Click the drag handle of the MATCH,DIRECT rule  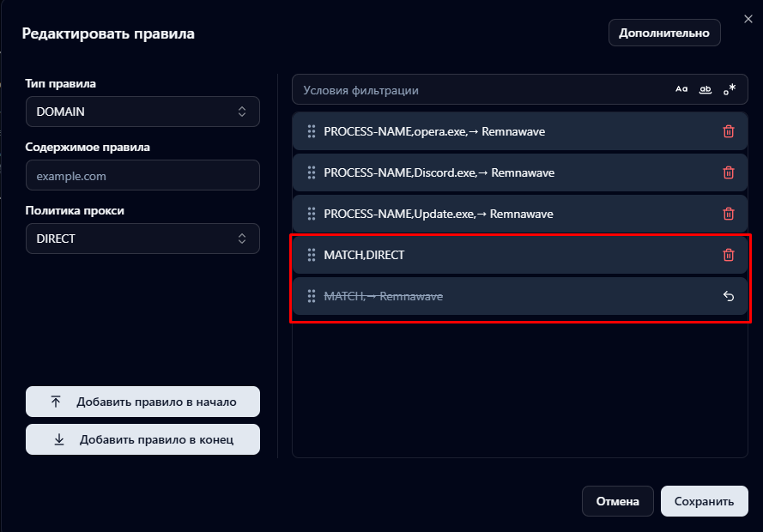tap(312, 255)
